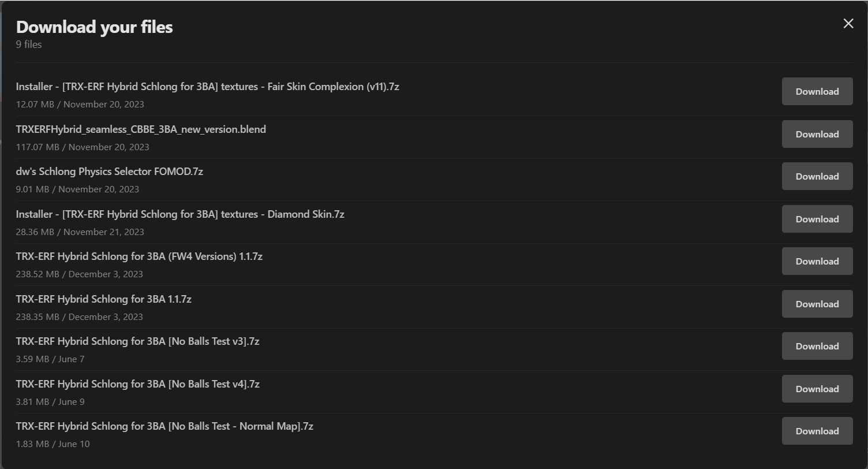Click the Normal Map file title
This screenshot has height=469, width=868.
tap(164, 426)
